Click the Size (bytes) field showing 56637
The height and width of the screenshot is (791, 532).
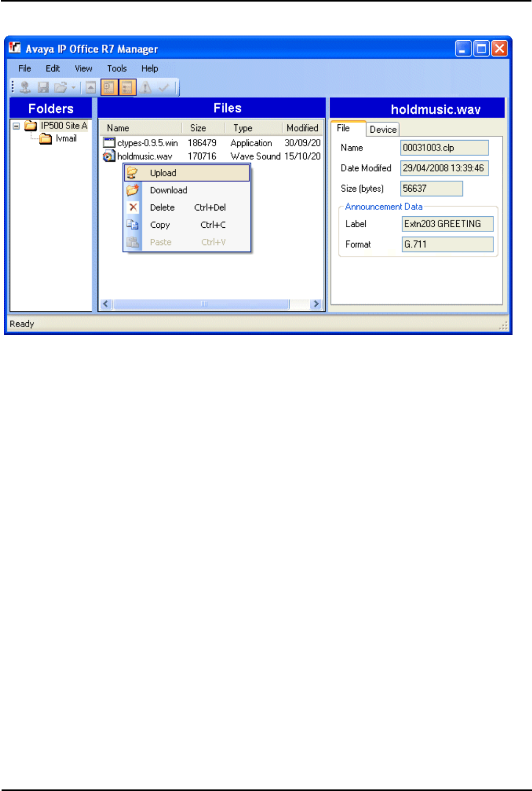[x=432, y=189]
